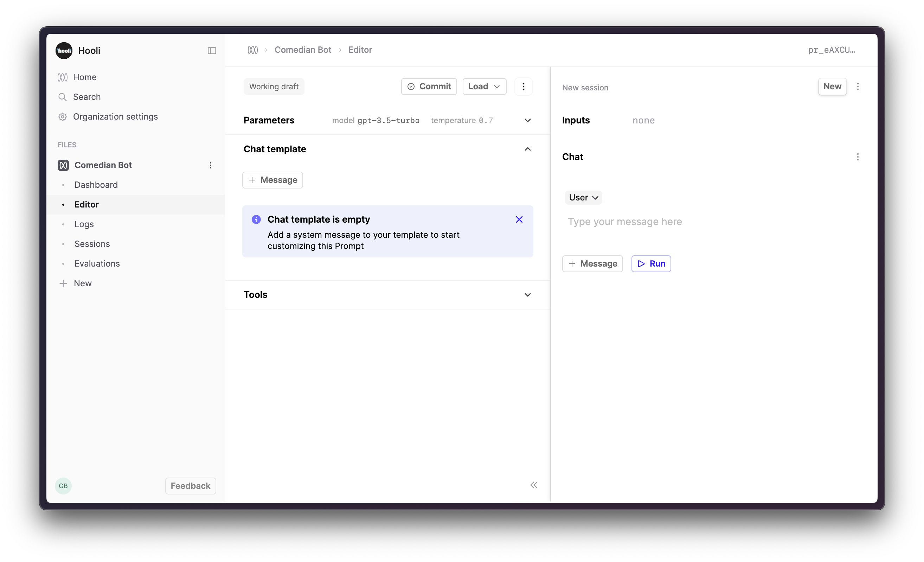924x562 pixels.
Task: Collapse the left sidebar
Action: click(x=212, y=50)
